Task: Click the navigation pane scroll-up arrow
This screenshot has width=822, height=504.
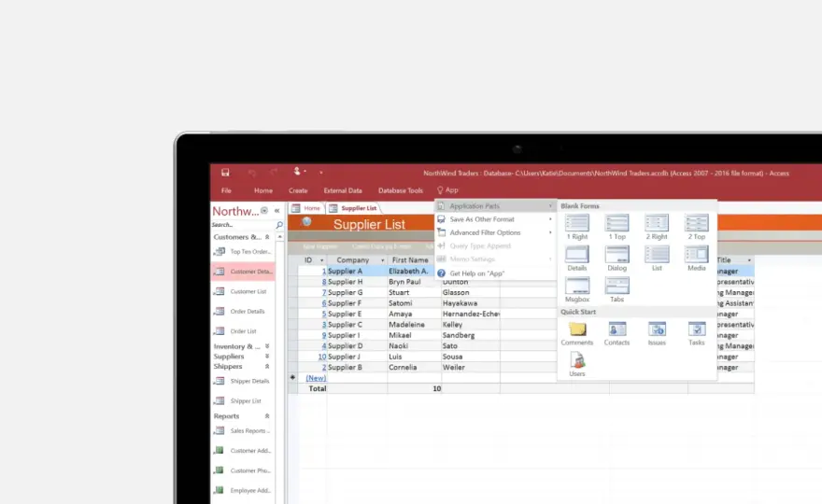Action: coord(280,237)
